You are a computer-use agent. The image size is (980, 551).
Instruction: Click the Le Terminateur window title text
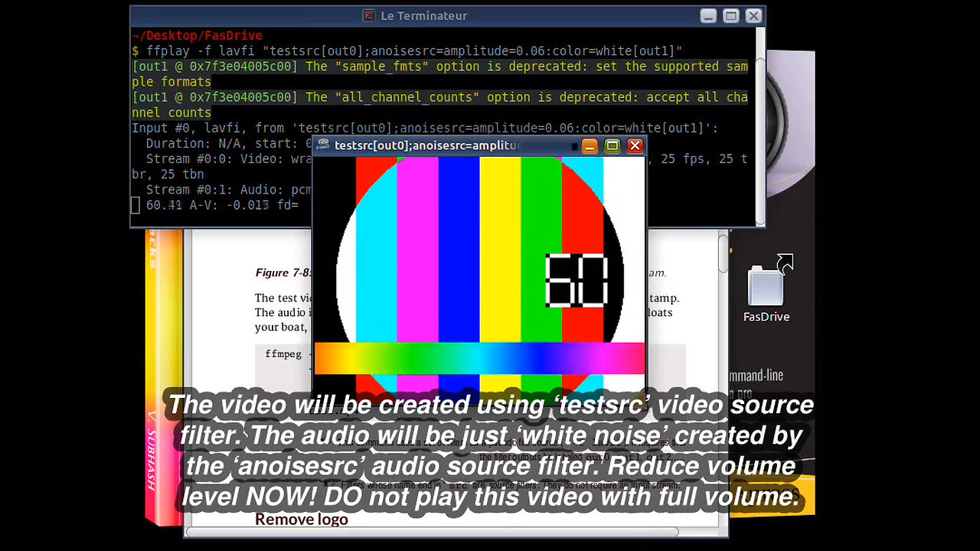[x=424, y=16]
